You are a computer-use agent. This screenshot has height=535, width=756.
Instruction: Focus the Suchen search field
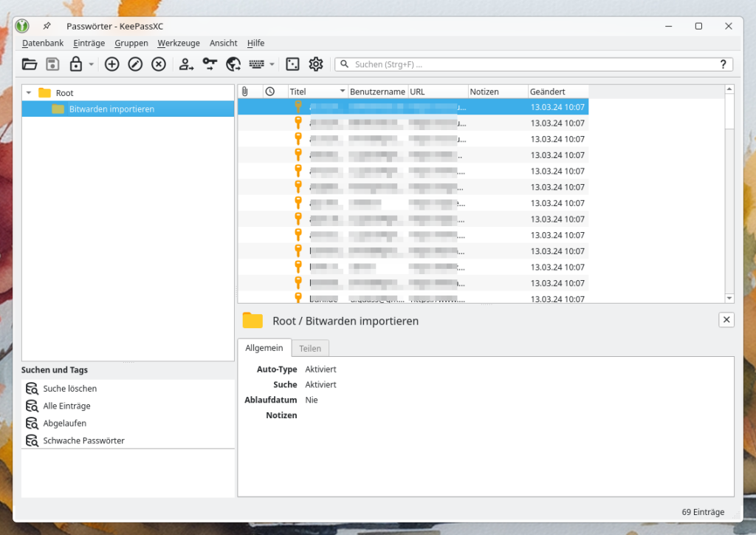tap(533, 64)
